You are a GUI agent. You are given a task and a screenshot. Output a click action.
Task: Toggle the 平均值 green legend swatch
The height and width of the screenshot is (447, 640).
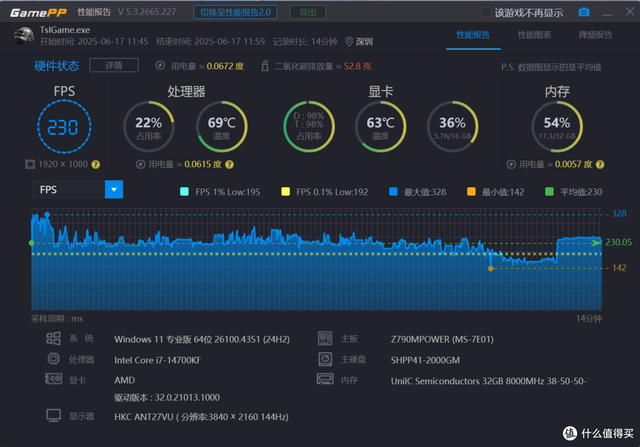pyautogui.click(x=549, y=192)
